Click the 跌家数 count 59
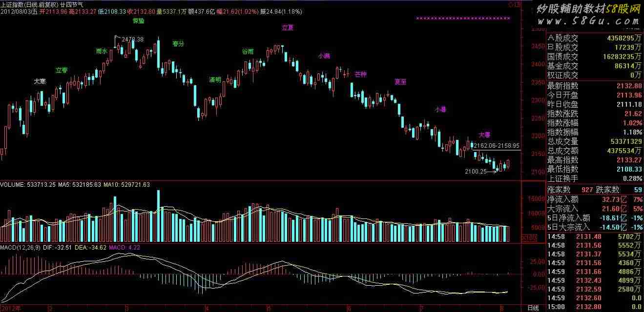Screen dimensions: 644x312 click(x=637, y=190)
